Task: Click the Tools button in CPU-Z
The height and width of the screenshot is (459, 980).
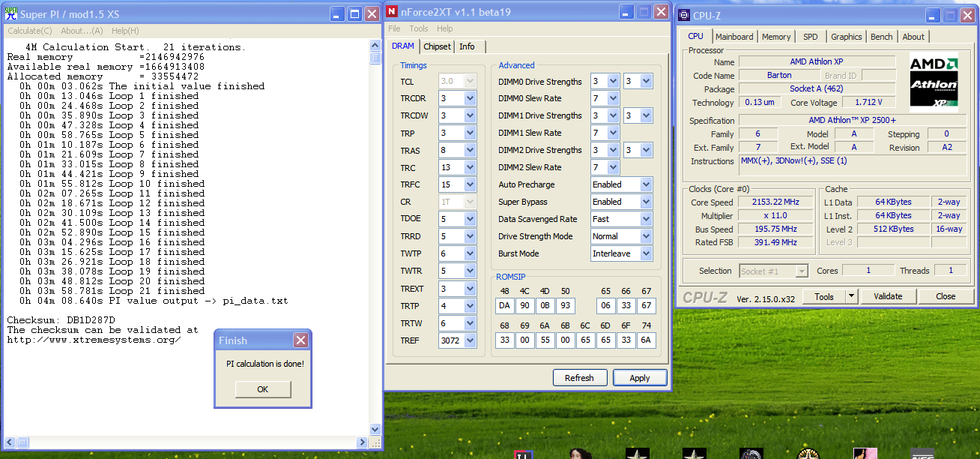Action: pyautogui.click(x=824, y=296)
